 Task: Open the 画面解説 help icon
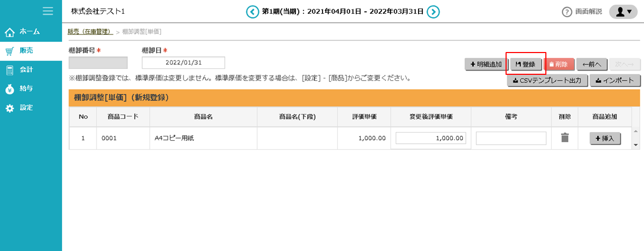coord(567,12)
